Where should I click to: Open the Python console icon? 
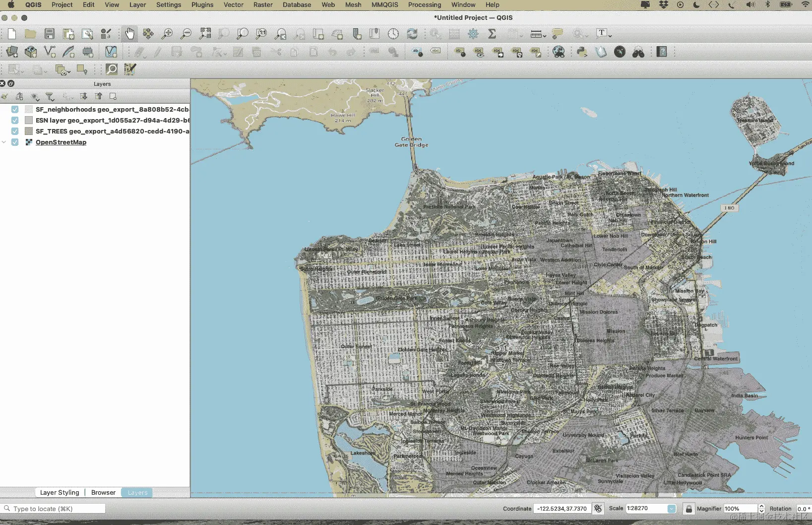pos(582,52)
